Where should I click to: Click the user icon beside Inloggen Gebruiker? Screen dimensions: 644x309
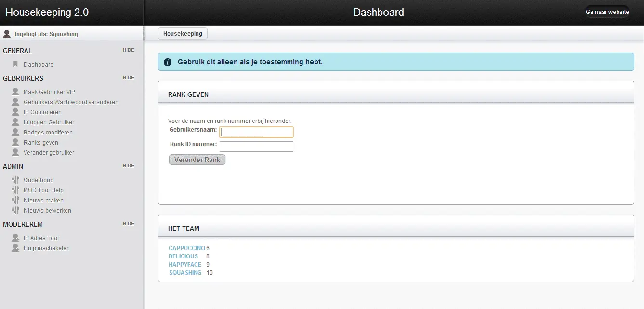coord(15,122)
